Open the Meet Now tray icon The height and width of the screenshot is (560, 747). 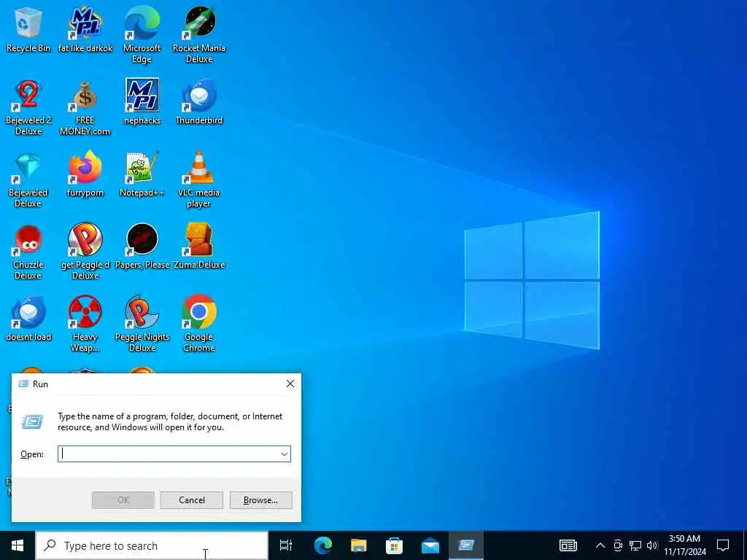[618, 545]
